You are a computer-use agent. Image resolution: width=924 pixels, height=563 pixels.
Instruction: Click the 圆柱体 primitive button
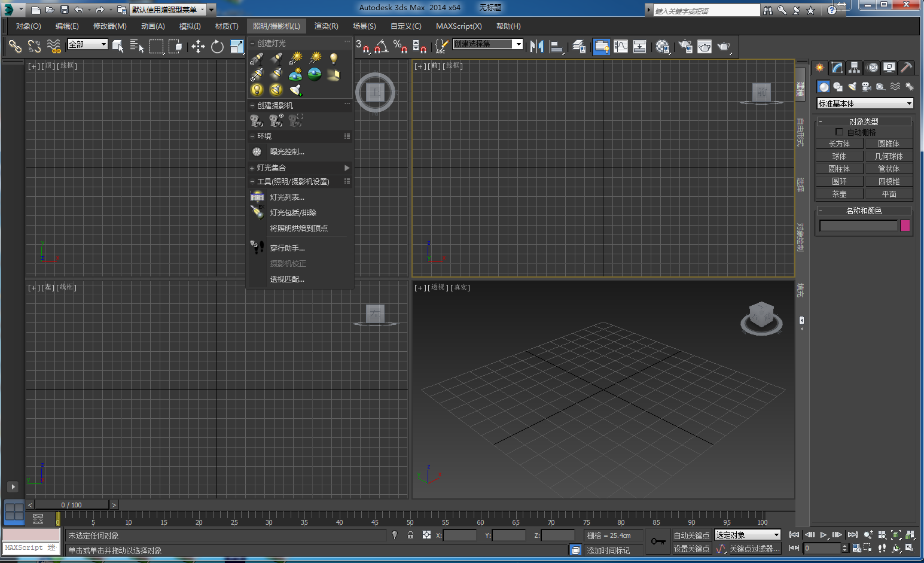point(839,169)
